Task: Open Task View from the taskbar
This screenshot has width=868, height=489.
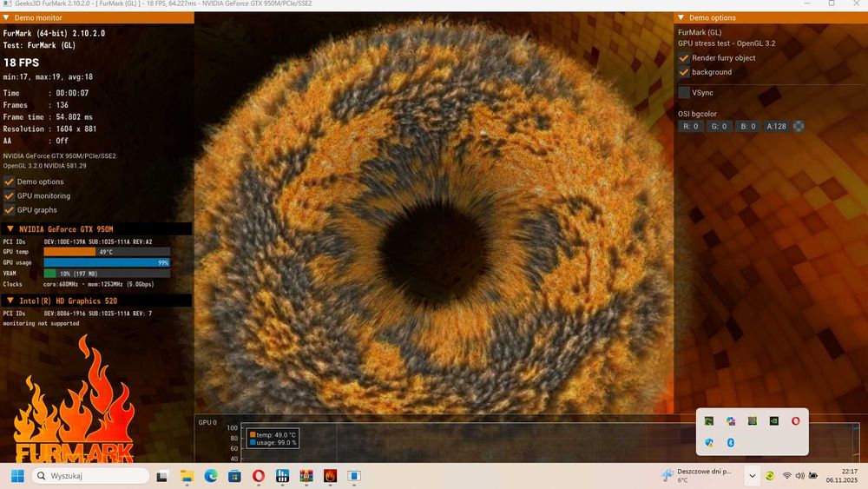Action: pos(162,476)
